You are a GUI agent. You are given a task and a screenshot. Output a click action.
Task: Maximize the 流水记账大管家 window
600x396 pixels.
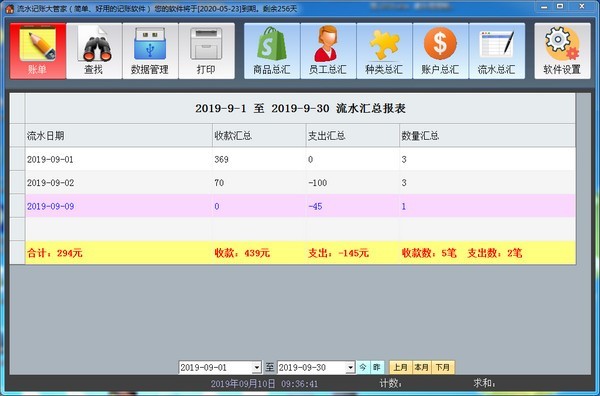560,7
